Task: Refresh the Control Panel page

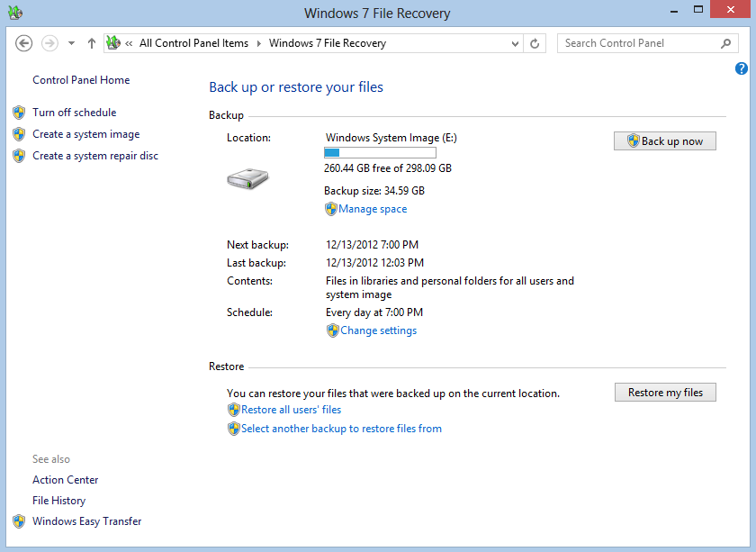Action: (x=535, y=43)
